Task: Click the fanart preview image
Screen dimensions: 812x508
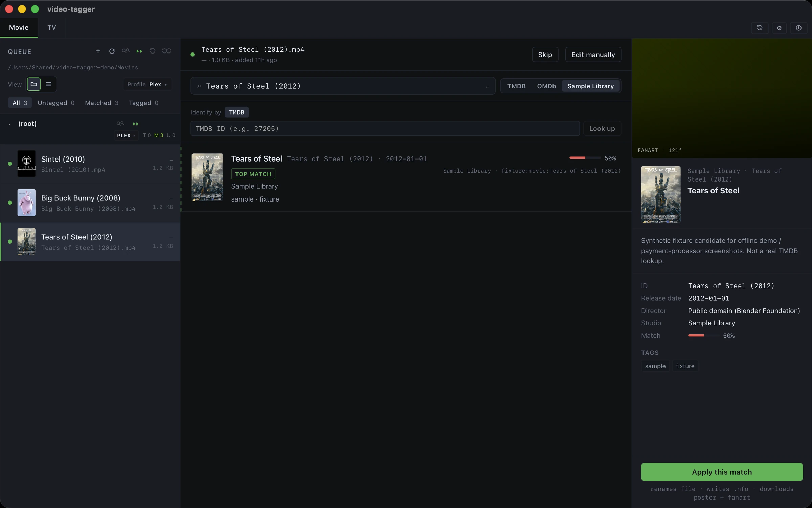Action: [x=722, y=98]
